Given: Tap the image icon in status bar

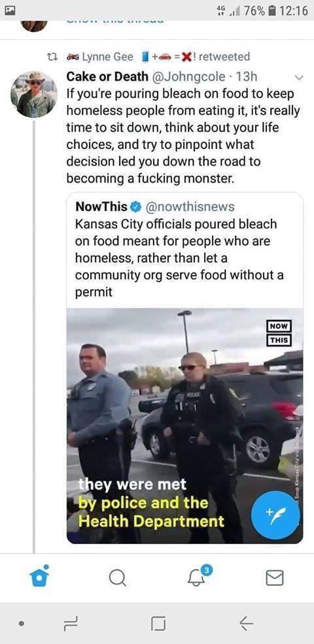Looking at the screenshot, I should (x=10, y=10).
